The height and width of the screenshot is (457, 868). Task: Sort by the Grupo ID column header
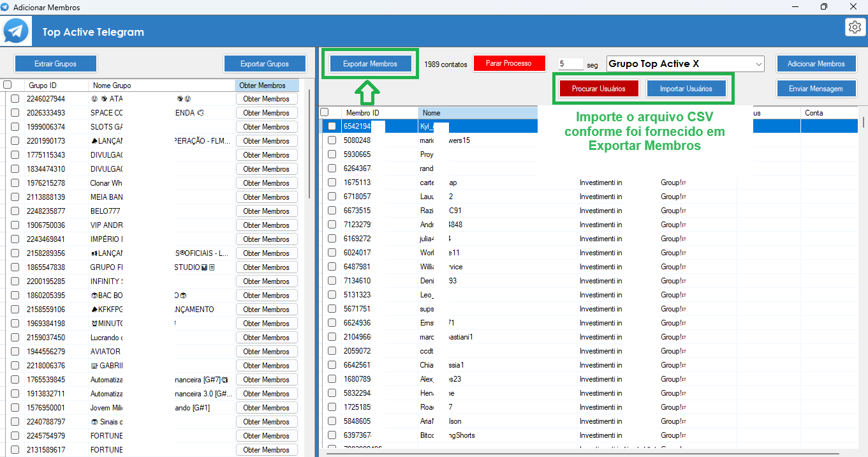point(57,86)
